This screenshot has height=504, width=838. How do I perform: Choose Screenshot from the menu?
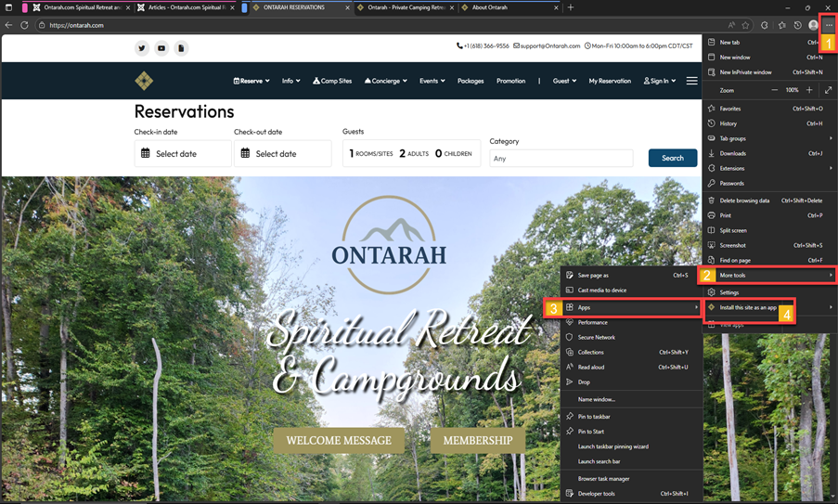pos(769,245)
